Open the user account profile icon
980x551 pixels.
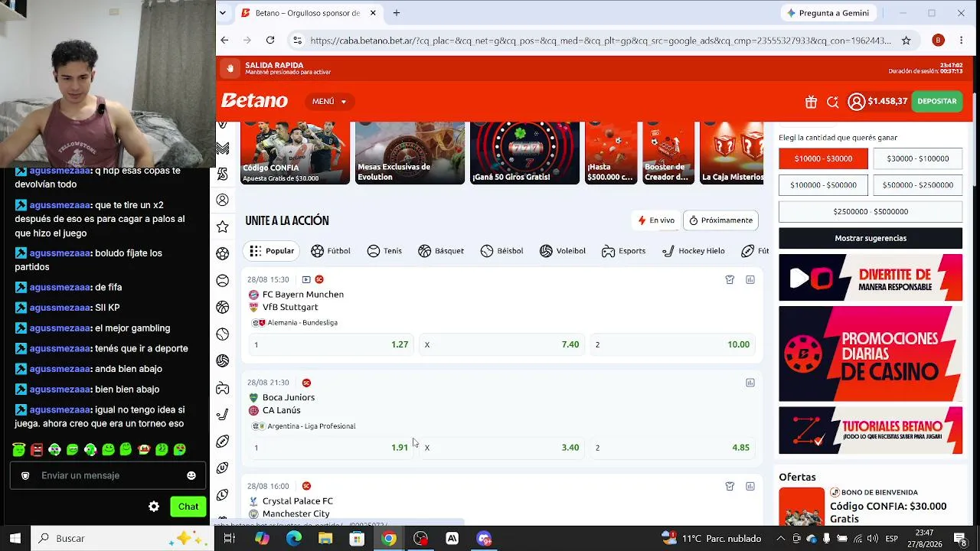tap(856, 101)
